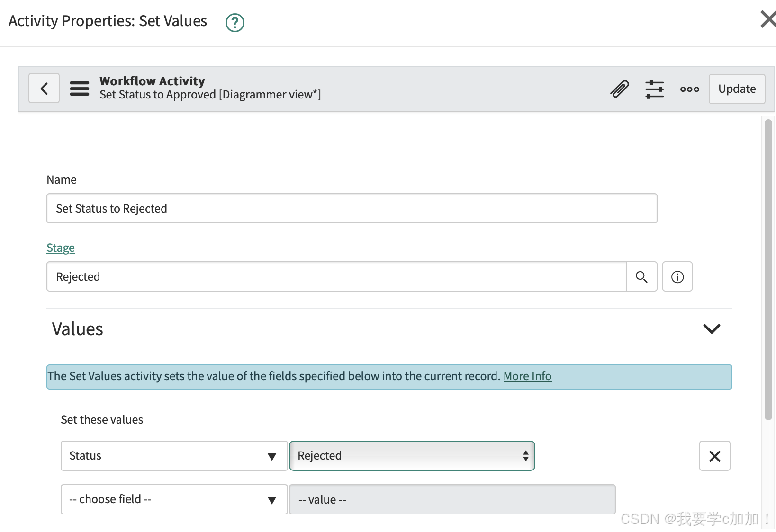The width and height of the screenshot is (776, 532).
Task: Open the more options ellipsis menu
Action: click(x=689, y=89)
